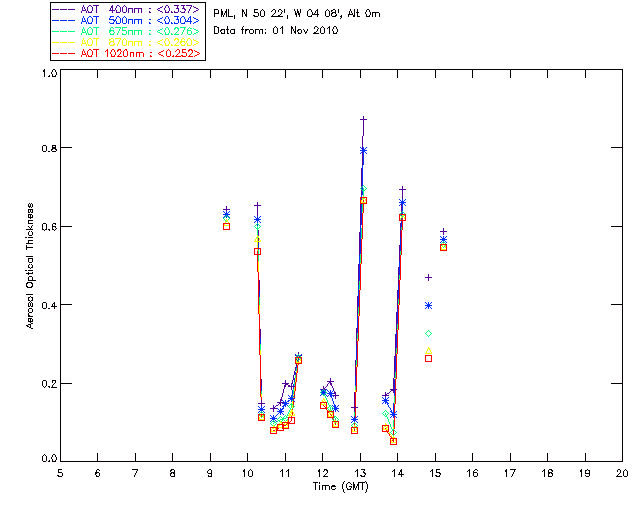Click the x-axis tick label 8
This screenshot has width=640, height=512.
click(173, 473)
